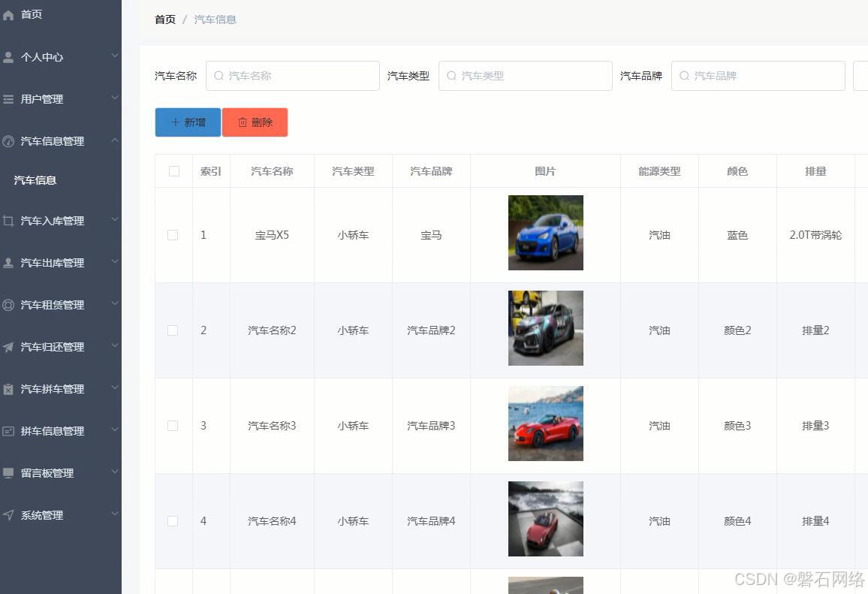
Task: Click the 蓝色 color cell
Action: coord(737,235)
